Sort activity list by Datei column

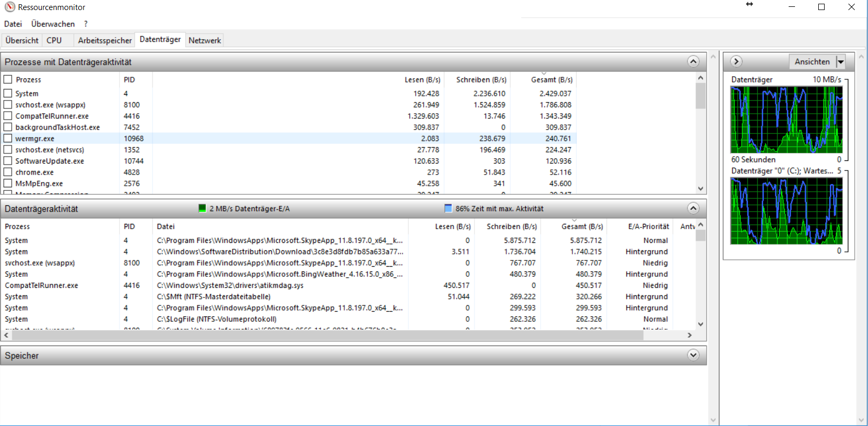166,226
